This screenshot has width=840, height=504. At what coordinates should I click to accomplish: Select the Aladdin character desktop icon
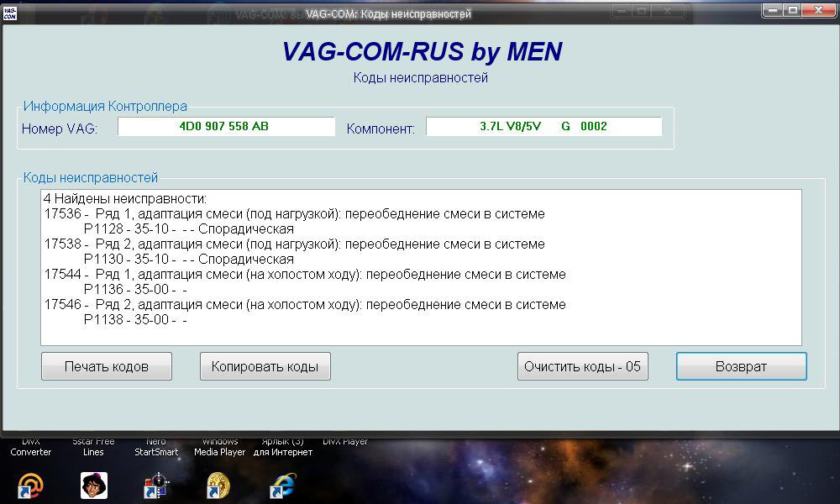pos(93,485)
